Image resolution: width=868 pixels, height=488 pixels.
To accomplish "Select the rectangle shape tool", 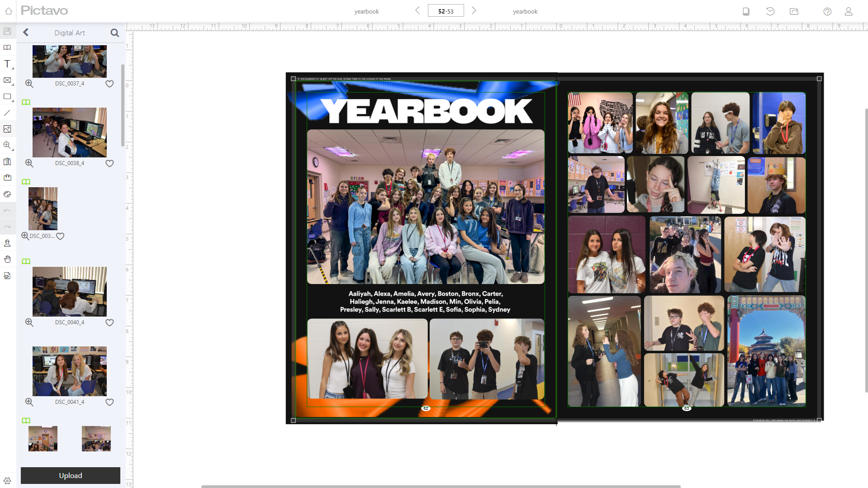I will pos(7,96).
